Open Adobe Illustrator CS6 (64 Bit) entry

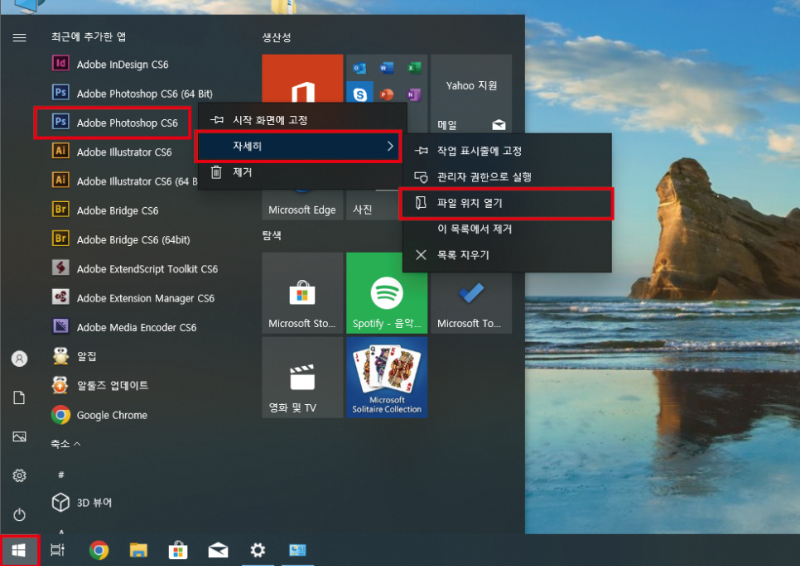(124, 181)
